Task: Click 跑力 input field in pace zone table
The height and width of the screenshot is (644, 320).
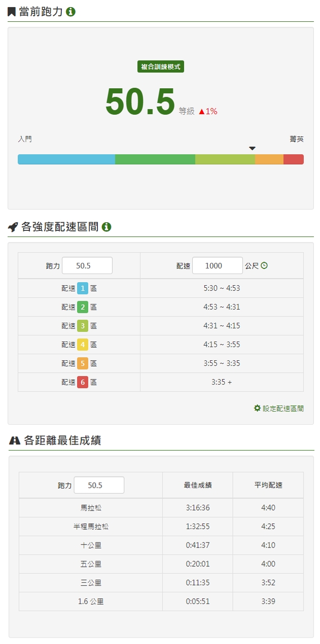Action: (87, 265)
